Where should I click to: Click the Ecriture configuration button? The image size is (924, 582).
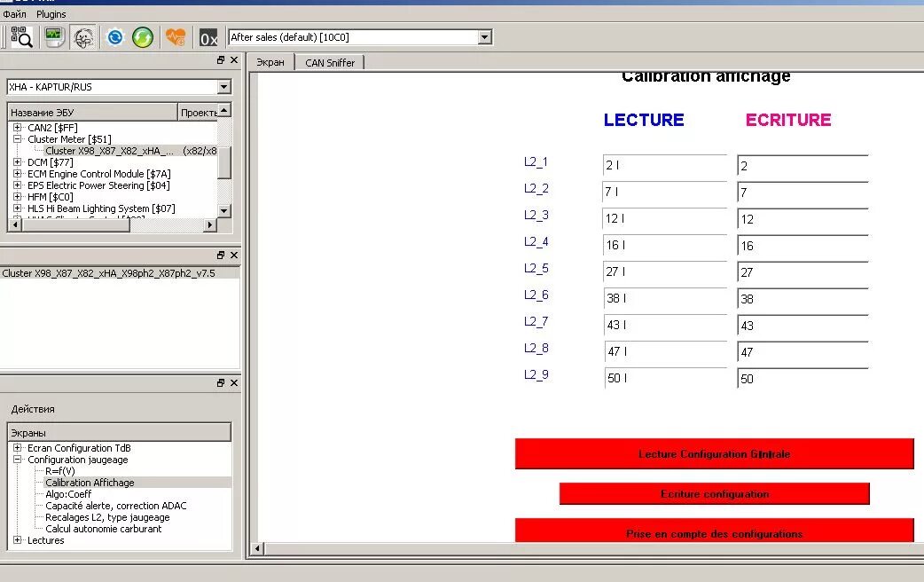(x=714, y=494)
